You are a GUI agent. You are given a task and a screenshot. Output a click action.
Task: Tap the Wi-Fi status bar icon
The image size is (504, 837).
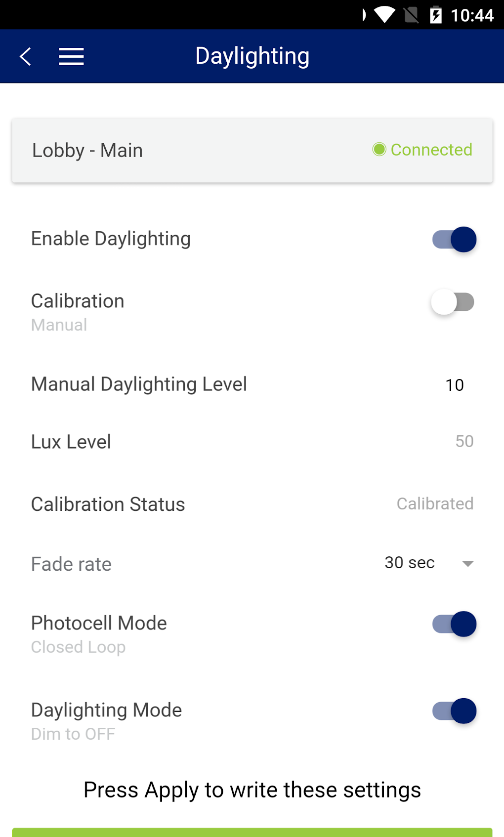click(384, 15)
